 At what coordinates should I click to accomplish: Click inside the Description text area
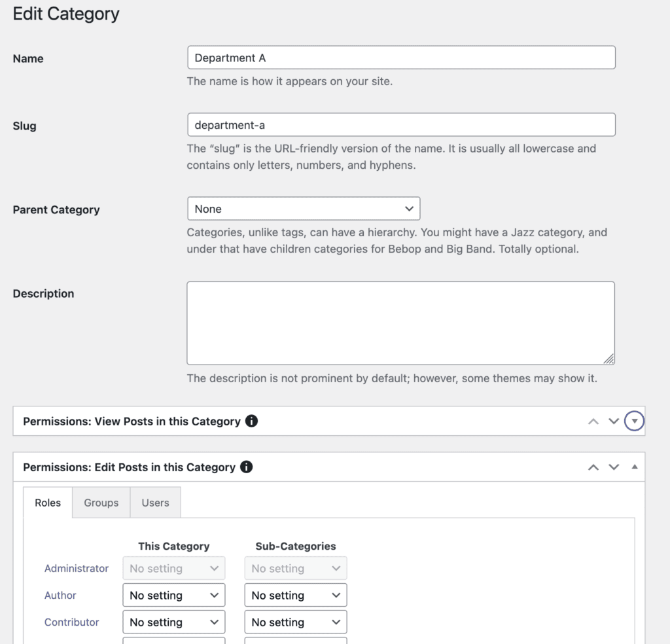click(400, 322)
